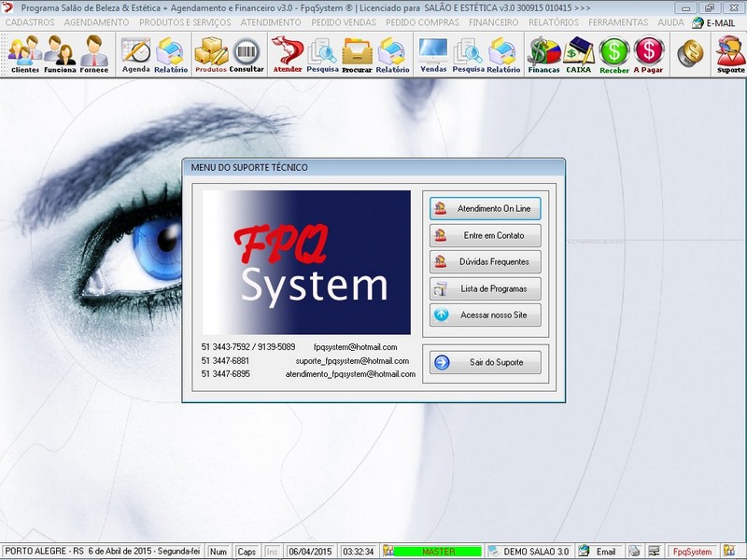Click the gold coin icon
Image resolution: width=747 pixels, height=560 pixels.
point(690,53)
